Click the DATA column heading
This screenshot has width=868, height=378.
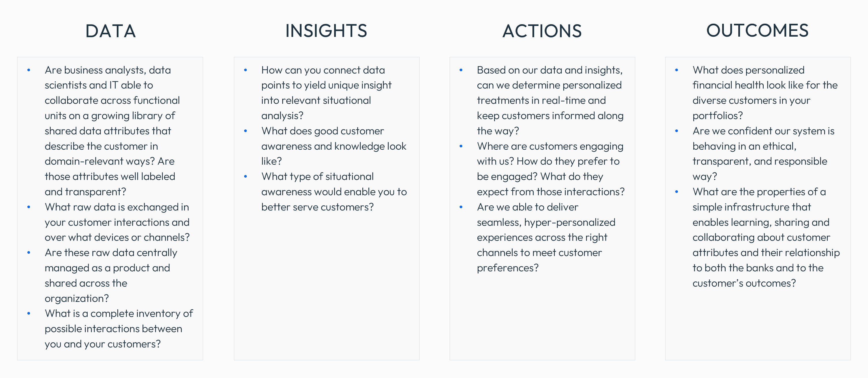pos(110,31)
